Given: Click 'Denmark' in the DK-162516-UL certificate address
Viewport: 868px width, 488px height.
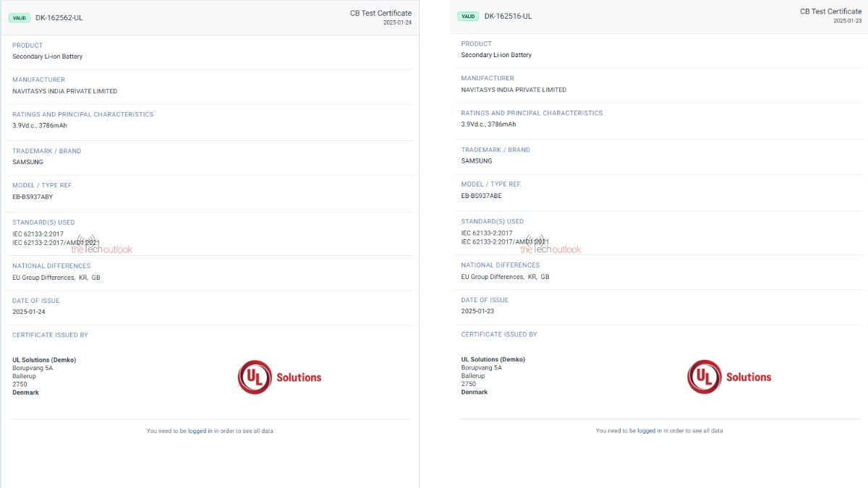Looking at the screenshot, I should pos(475,392).
